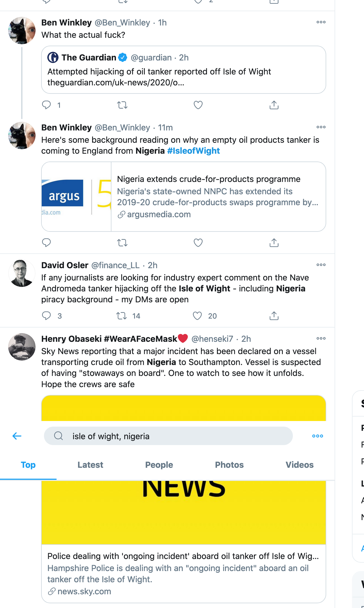Like Ben Winkley's Guardian quote tweet
The width and height of the screenshot is (364, 608).
[x=198, y=105]
